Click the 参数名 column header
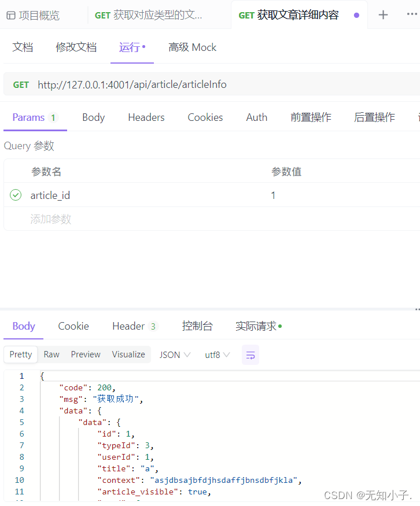Screen dimensions: 420x506 point(46,171)
